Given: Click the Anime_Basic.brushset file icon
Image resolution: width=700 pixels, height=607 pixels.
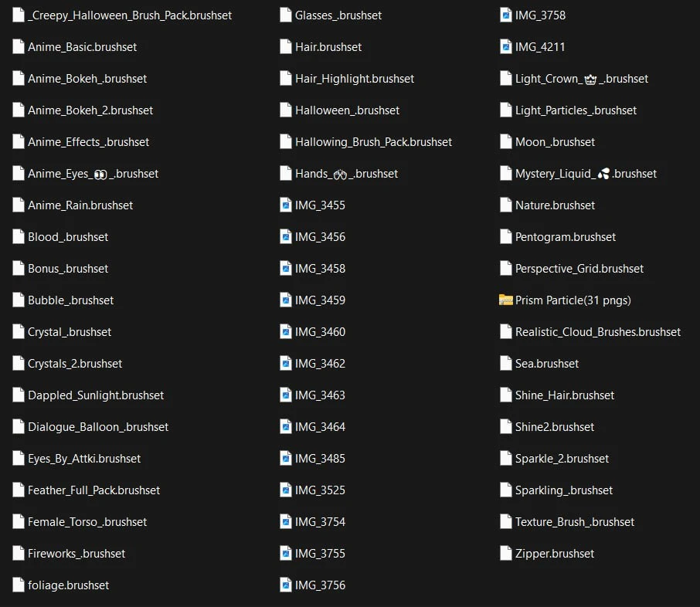Looking at the screenshot, I should [x=19, y=47].
